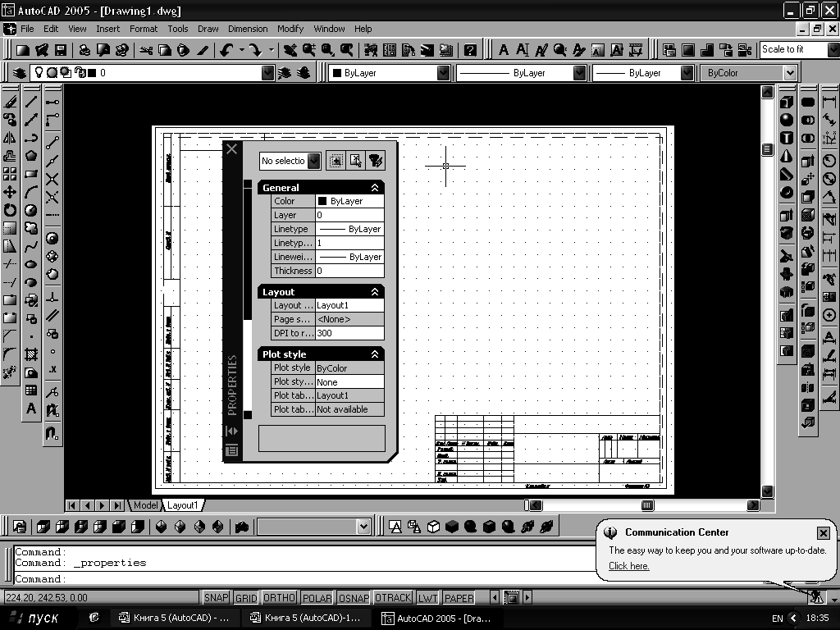Viewport: 840px width, 630px height.
Task: Open the layer list dropdown
Action: (x=268, y=72)
